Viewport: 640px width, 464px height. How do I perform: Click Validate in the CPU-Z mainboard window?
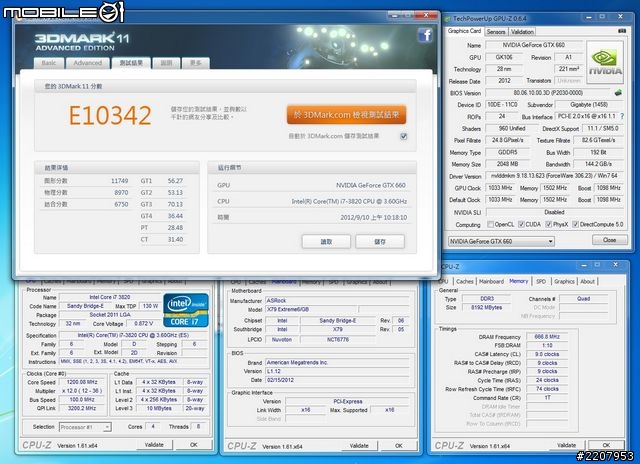(x=359, y=446)
